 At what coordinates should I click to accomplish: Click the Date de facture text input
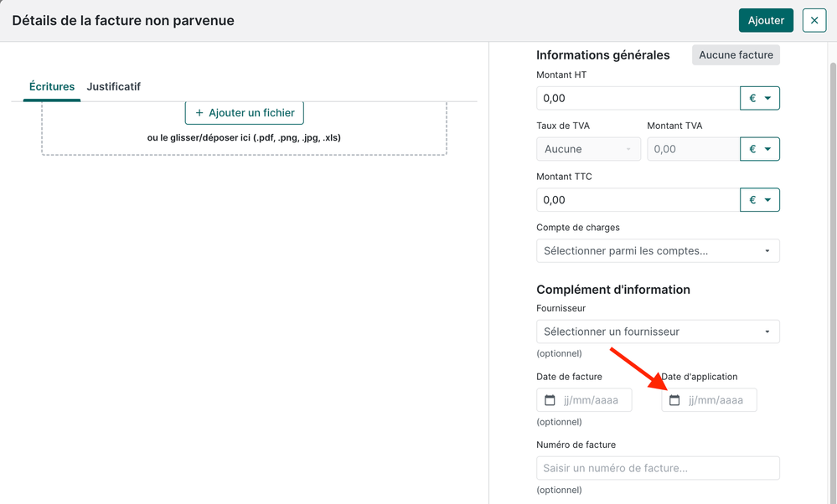tap(595, 400)
